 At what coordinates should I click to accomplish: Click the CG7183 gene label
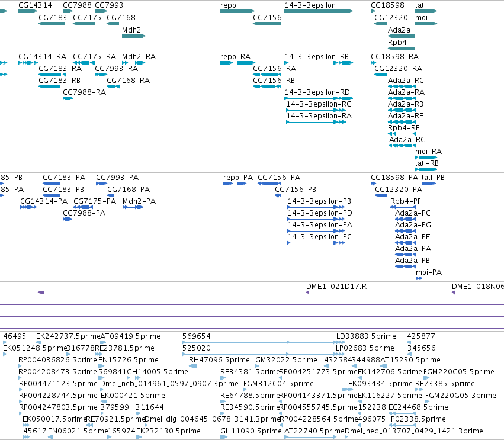(53, 18)
